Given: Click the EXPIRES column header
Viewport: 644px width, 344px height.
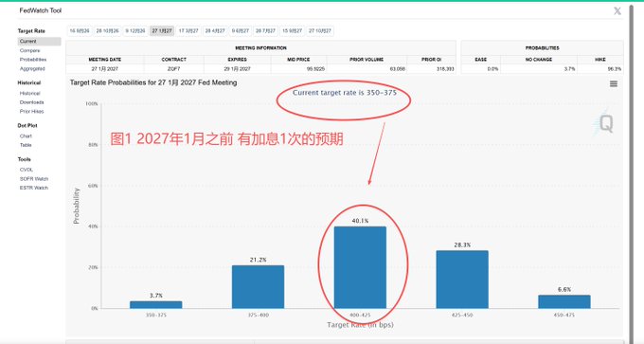Looking at the screenshot, I should pyautogui.click(x=237, y=60).
